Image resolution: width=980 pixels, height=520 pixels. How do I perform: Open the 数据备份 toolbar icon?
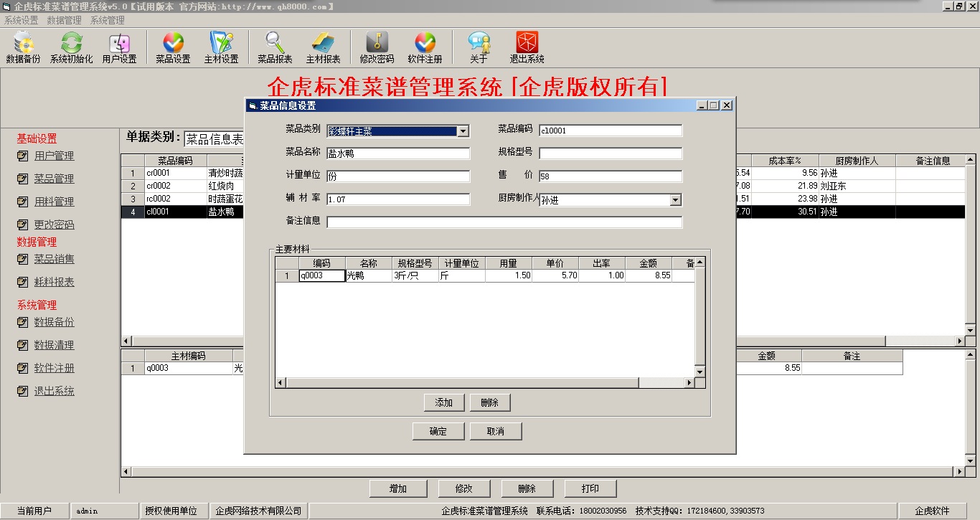23,48
